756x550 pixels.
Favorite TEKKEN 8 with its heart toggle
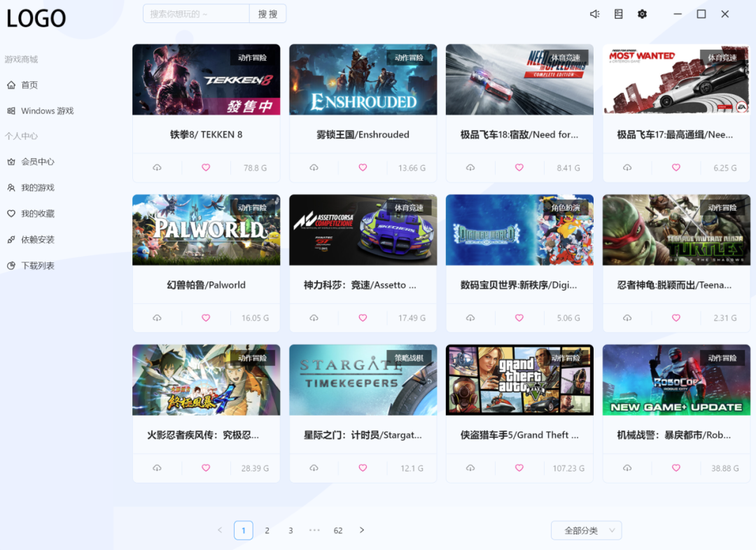point(205,167)
